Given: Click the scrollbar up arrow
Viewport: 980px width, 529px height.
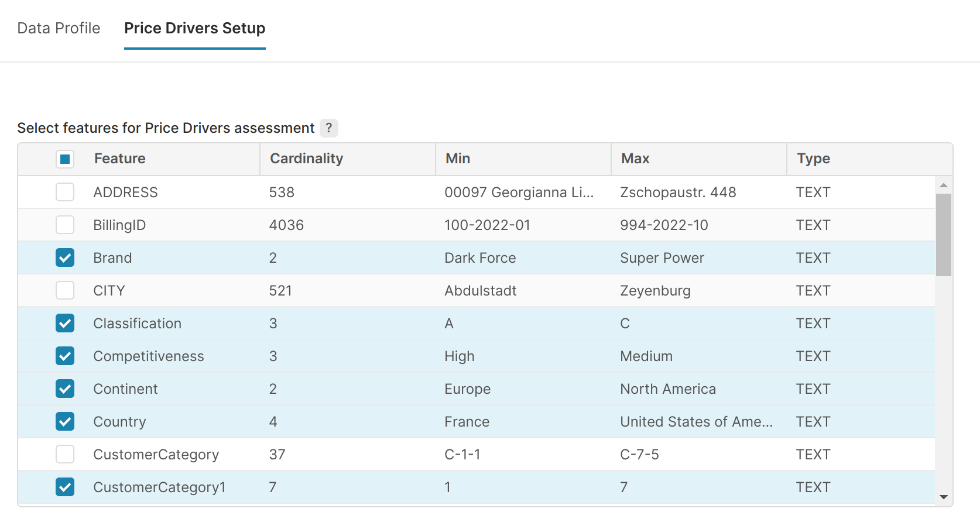Looking at the screenshot, I should click(x=943, y=185).
